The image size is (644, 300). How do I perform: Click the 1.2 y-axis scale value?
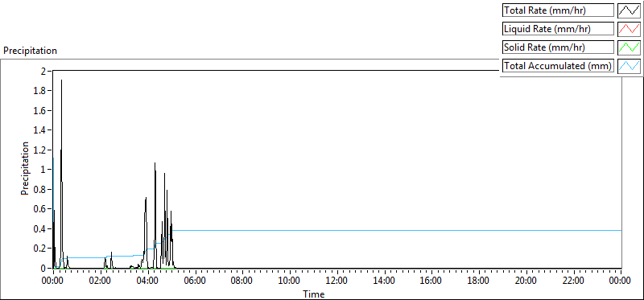44,150
